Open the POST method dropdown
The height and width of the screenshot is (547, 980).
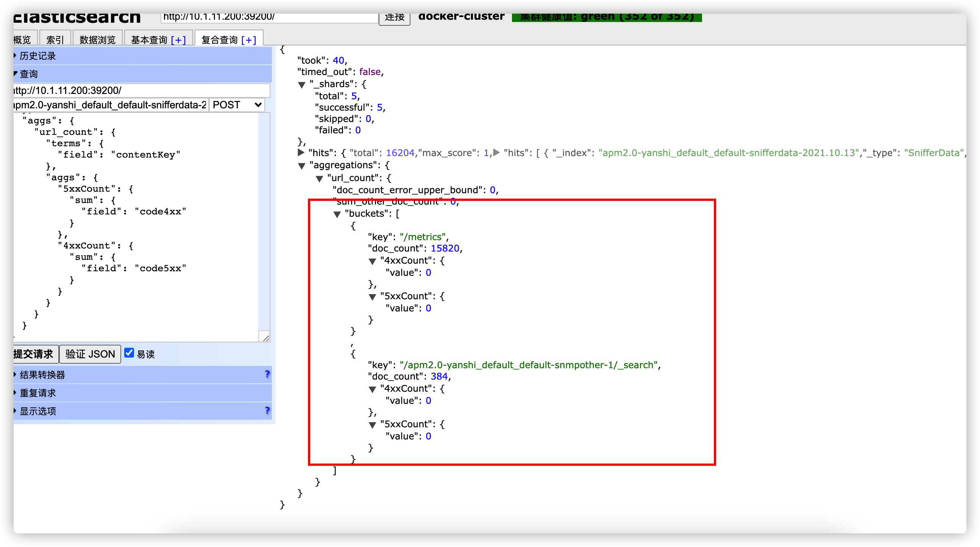click(x=237, y=105)
